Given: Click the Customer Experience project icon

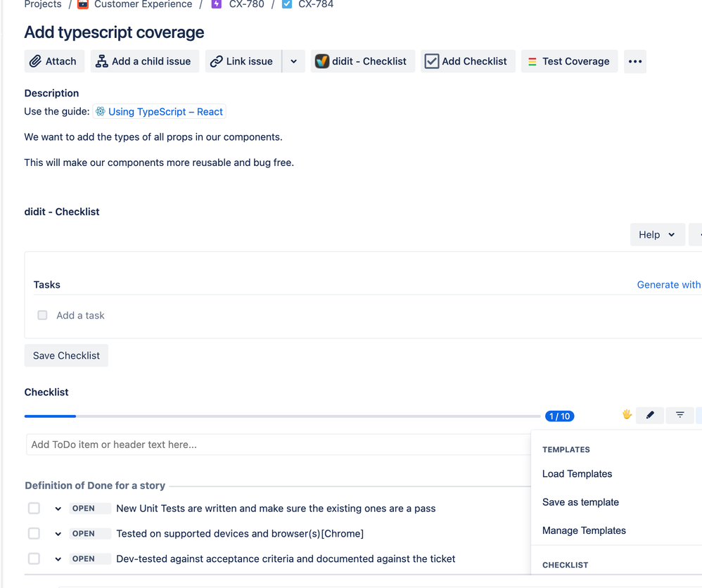Looking at the screenshot, I should 83,4.
